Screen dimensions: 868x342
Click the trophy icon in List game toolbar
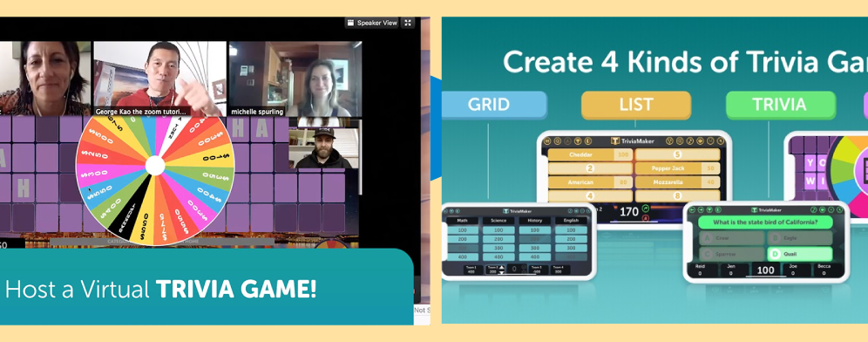[x=578, y=140]
